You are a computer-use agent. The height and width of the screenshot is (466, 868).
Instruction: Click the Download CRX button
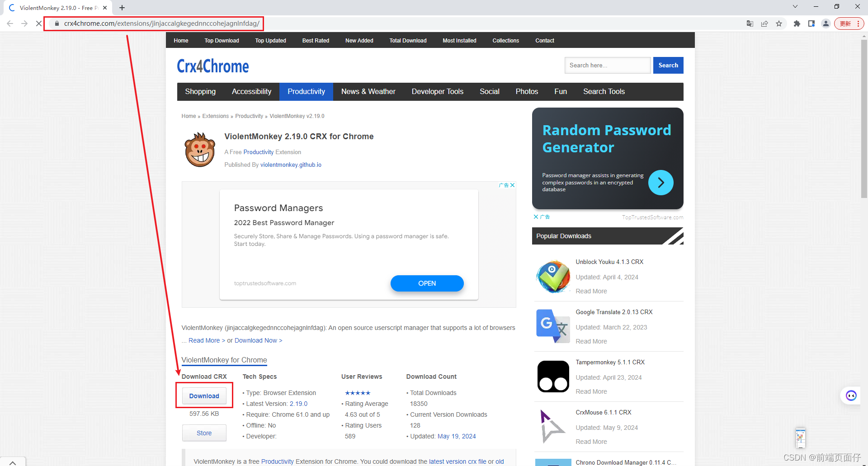coord(204,396)
